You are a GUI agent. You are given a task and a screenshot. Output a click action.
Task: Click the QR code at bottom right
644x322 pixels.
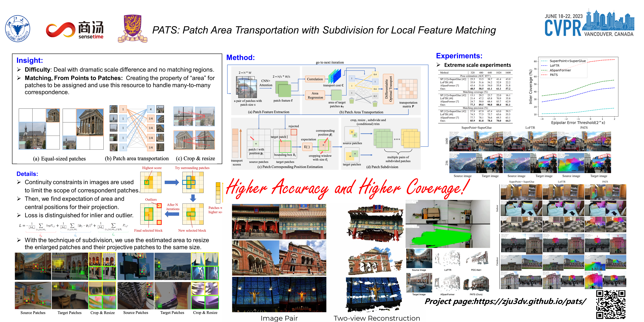(x=610, y=304)
